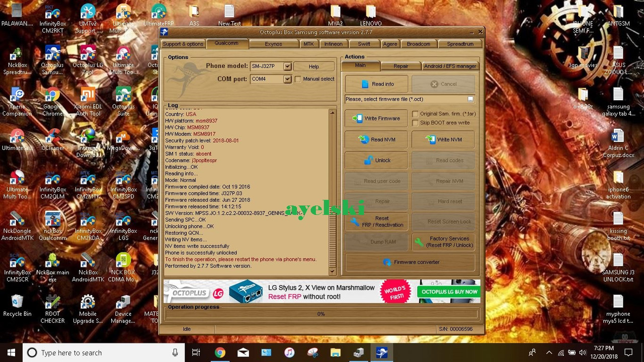Click the Windows Start button
The width and height of the screenshot is (644, 362).
(x=12, y=352)
